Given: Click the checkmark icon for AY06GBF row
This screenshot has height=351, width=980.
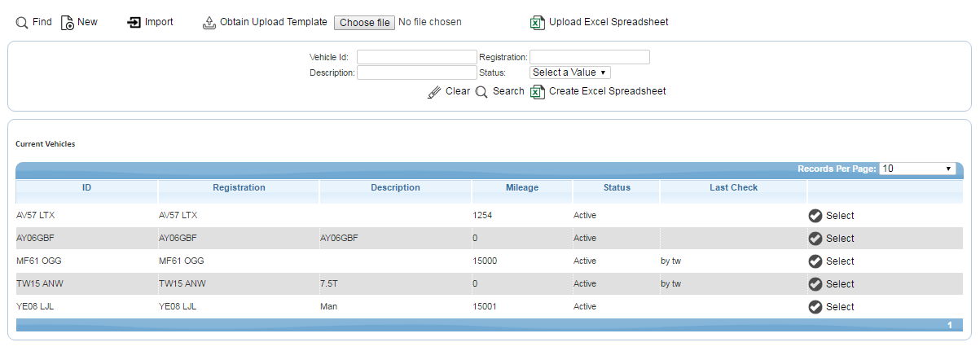Looking at the screenshot, I should pyautogui.click(x=815, y=239).
